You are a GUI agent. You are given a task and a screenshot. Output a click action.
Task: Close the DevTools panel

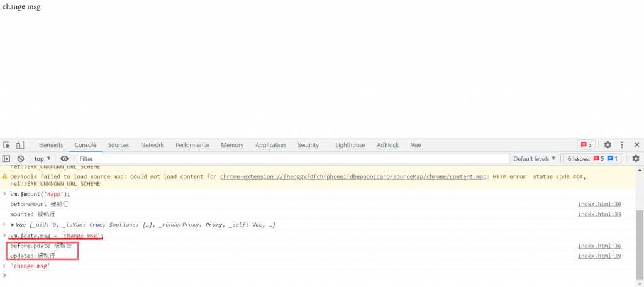[636, 144]
